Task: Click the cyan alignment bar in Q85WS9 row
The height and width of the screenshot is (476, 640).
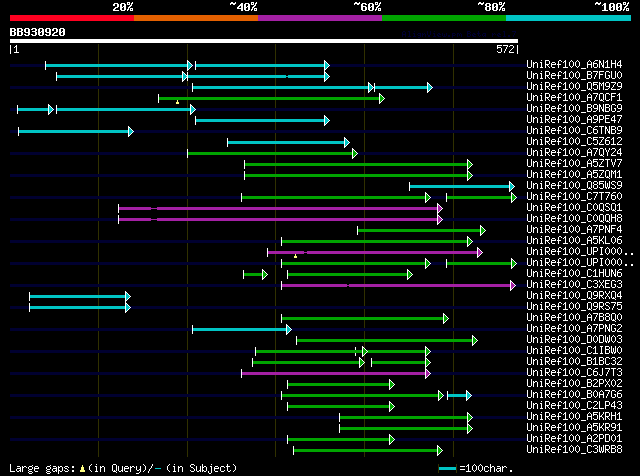Action: click(462, 187)
